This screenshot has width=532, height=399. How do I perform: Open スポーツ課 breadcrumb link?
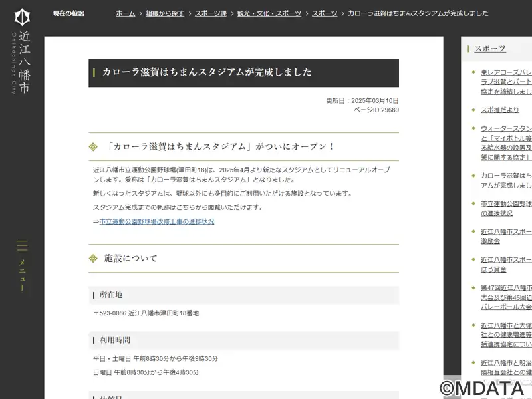point(211,13)
